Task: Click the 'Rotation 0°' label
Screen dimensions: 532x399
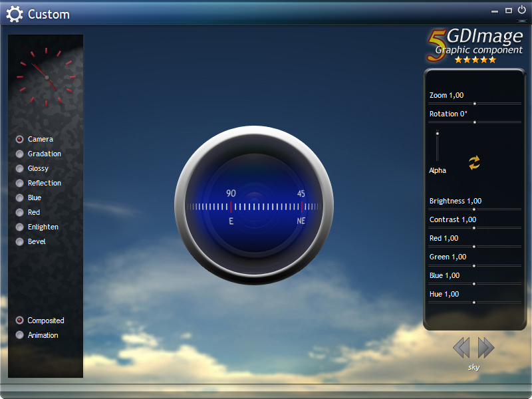Action: click(x=448, y=114)
